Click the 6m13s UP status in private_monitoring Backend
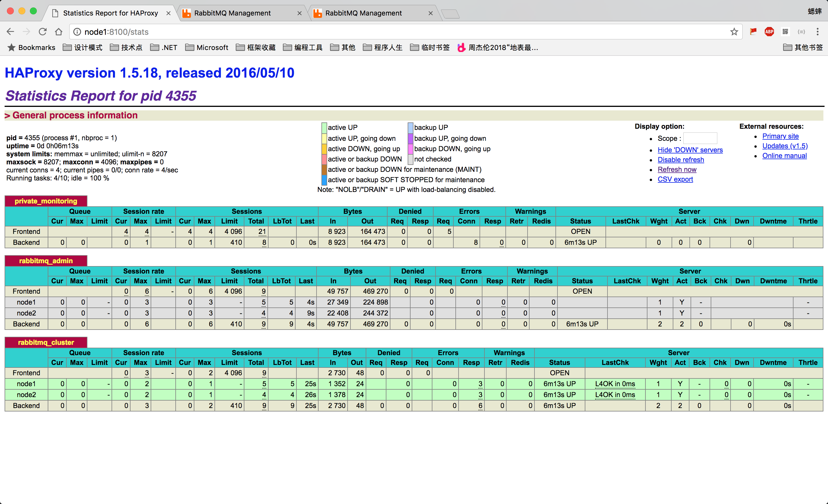The height and width of the screenshot is (504, 828). click(580, 242)
